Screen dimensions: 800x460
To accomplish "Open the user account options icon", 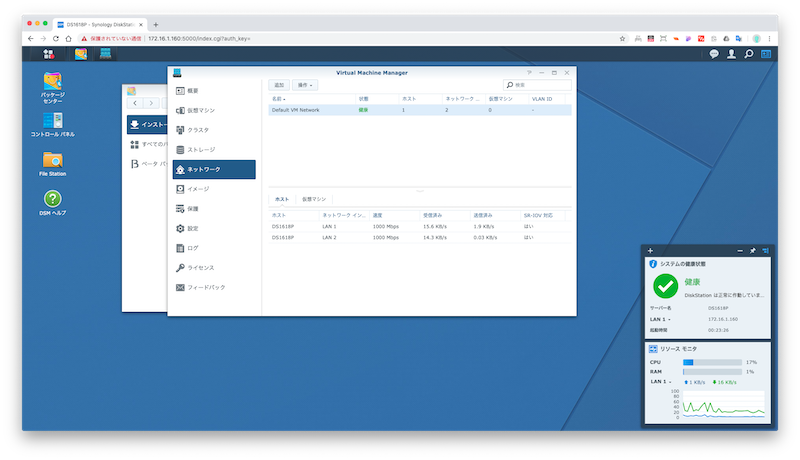I will pos(731,54).
